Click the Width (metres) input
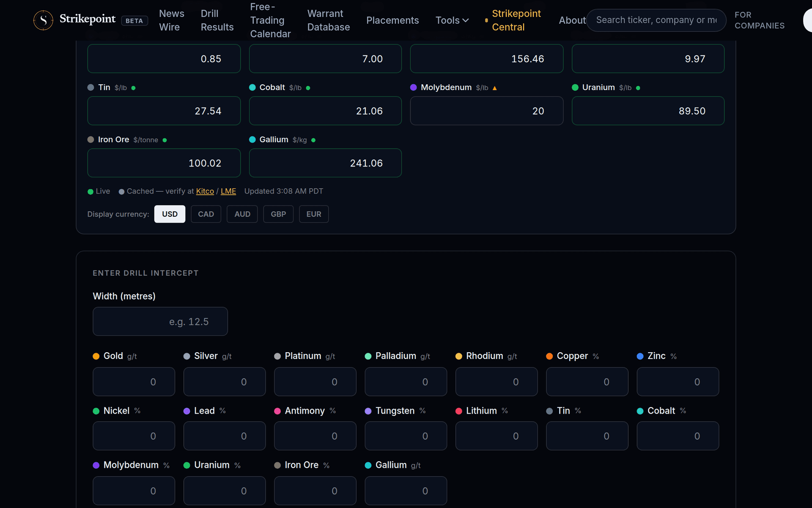The height and width of the screenshot is (508, 812). [x=160, y=322]
